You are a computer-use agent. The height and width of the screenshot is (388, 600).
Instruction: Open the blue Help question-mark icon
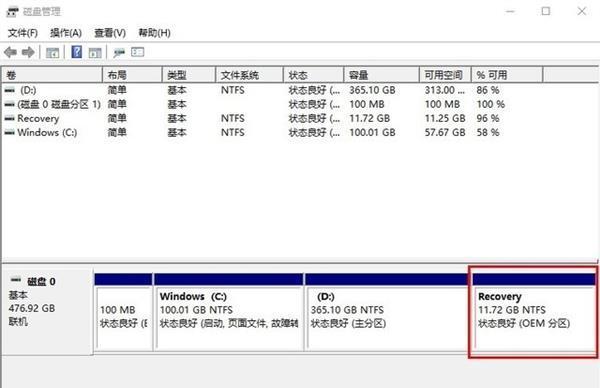coord(77,52)
